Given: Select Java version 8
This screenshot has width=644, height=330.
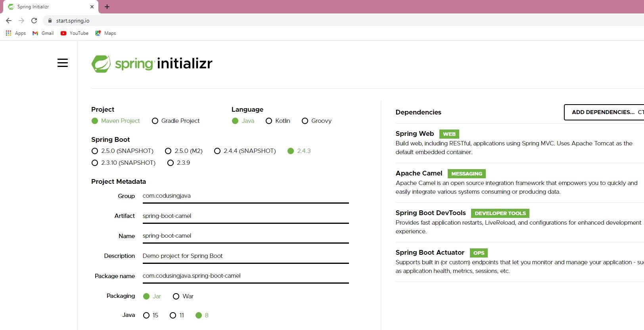Looking at the screenshot, I should (x=202, y=315).
